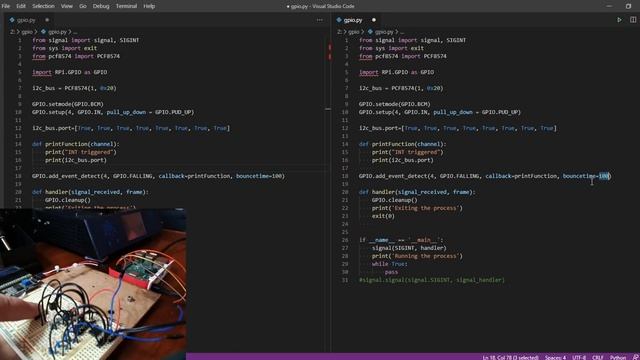Expand 'gpio.py' breadcrumb in left editor
640x360 pixels.
point(57,31)
